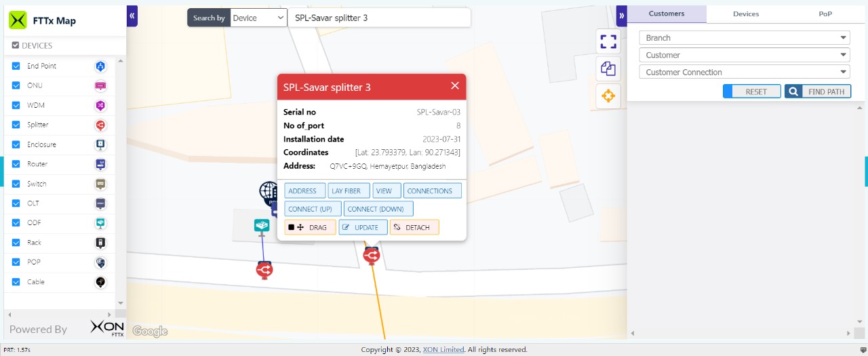The width and height of the screenshot is (868, 356).
Task: Click the orange move/pan icon
Action: tap(608, 96)
